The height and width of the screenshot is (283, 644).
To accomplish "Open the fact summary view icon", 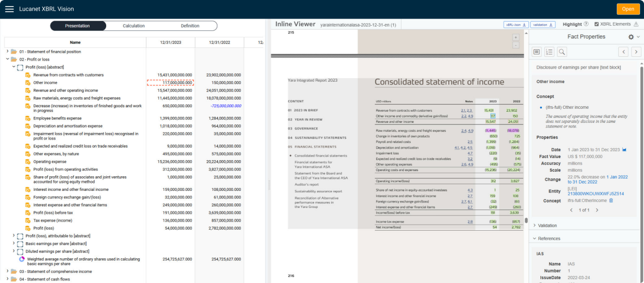I will click(537, 52).
